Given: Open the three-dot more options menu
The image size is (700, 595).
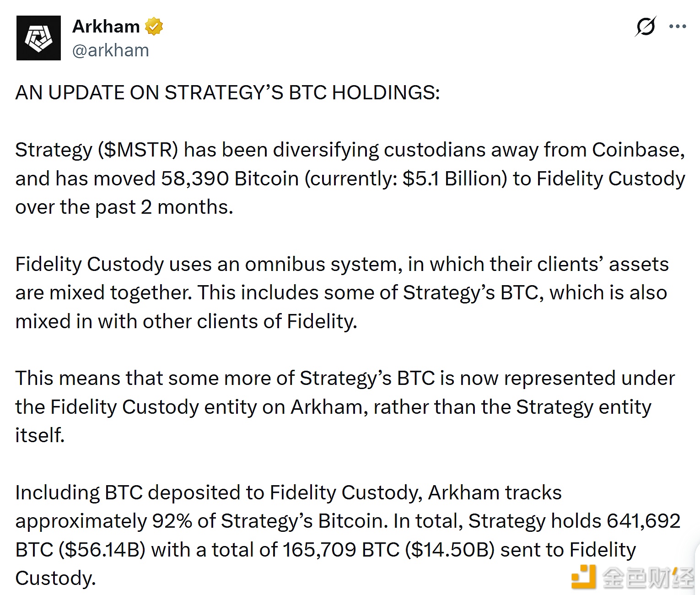Looking at the screenshot, I should [677, 27].
